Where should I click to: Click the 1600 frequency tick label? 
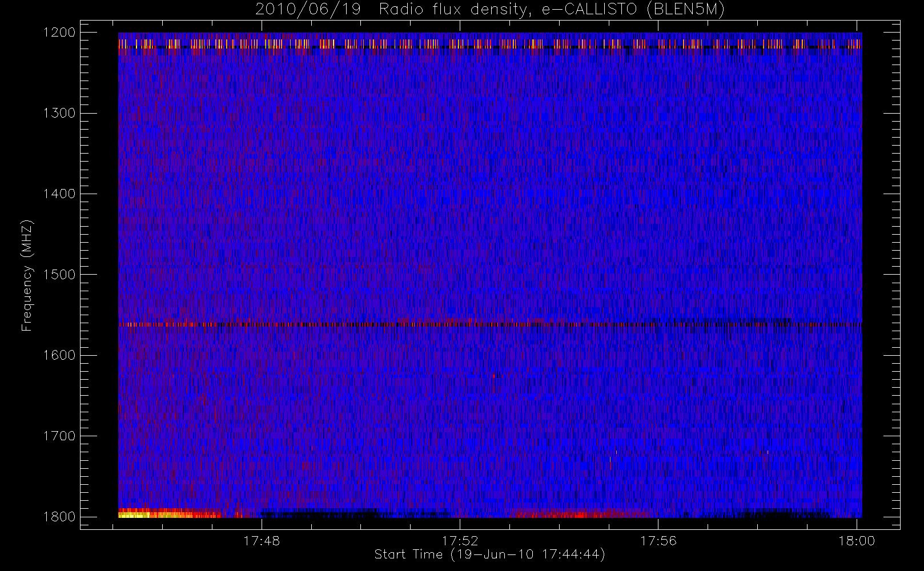[59, 355]
